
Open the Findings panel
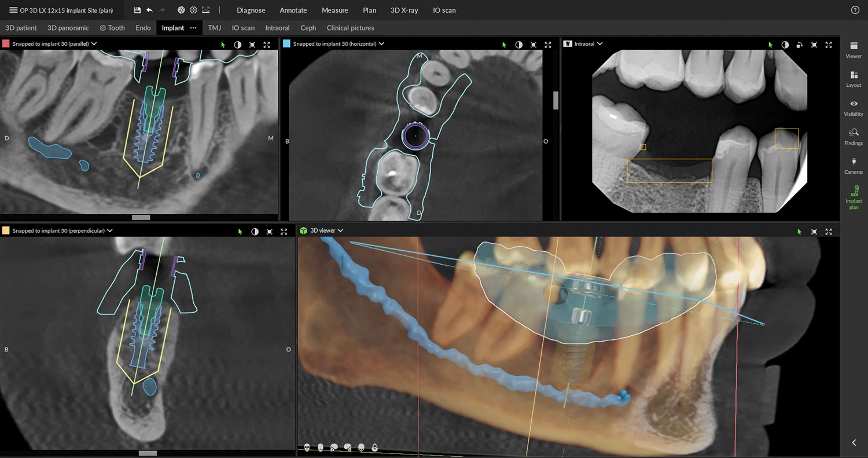pos(854,137)
